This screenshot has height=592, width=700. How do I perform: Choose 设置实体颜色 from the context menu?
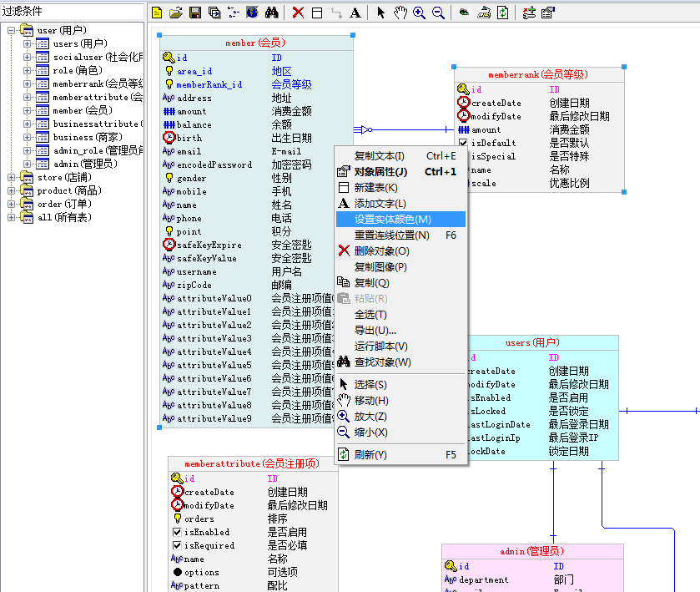point(392,218)
